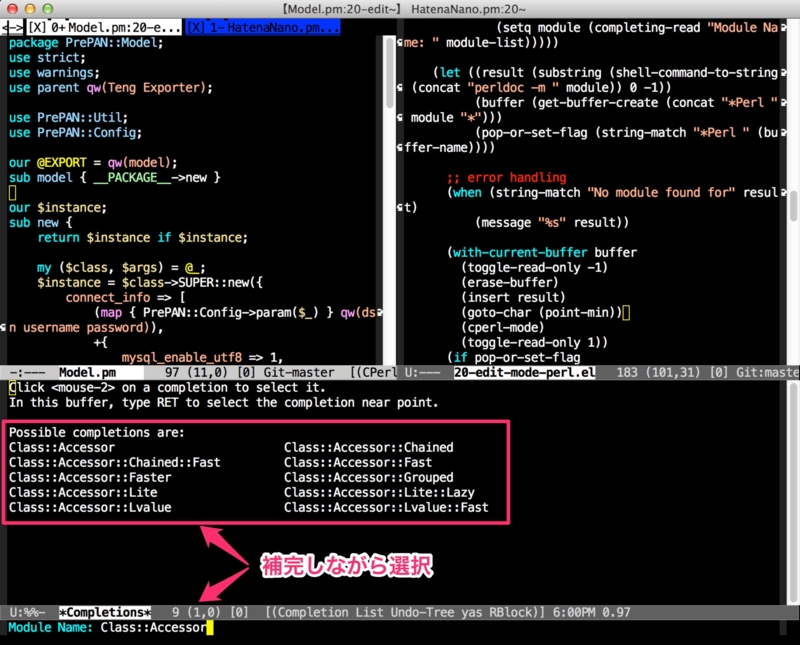Choose the Class::Accessor::Lvalue::Fast completion
Image resolution: width=800 pixels, height=645 pixels.
386,507
